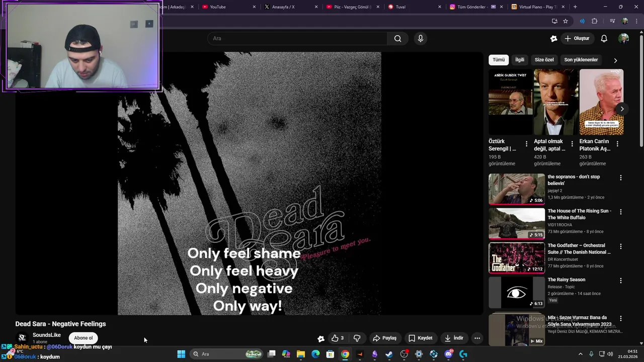Open the system volume tray icon
This screenshot has width=644, height=362.
point(610,354)
